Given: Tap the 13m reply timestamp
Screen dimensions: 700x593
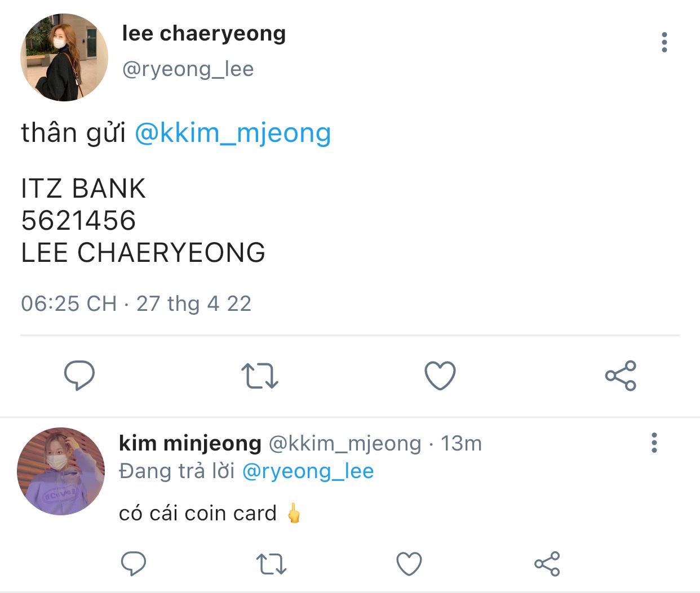Looking at the screenshot, I should coord(461,443).
